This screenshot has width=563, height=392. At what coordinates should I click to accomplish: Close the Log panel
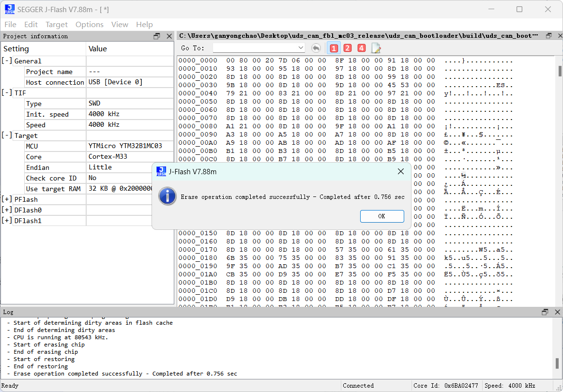click(x=557, y=312)
